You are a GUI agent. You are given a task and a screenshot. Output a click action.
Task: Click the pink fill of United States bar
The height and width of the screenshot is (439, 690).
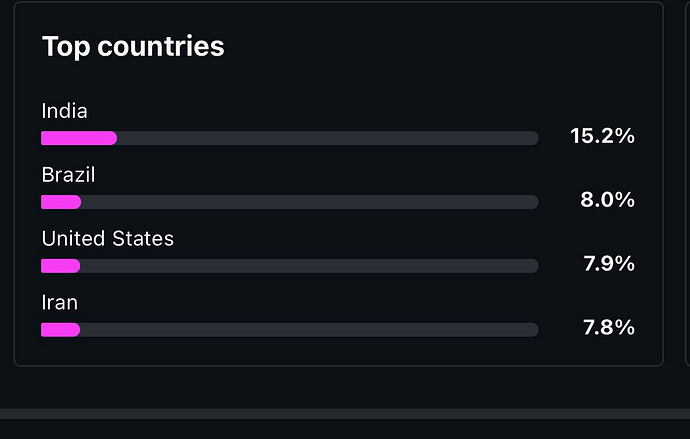pyautogui.click(x=60, y=266)
